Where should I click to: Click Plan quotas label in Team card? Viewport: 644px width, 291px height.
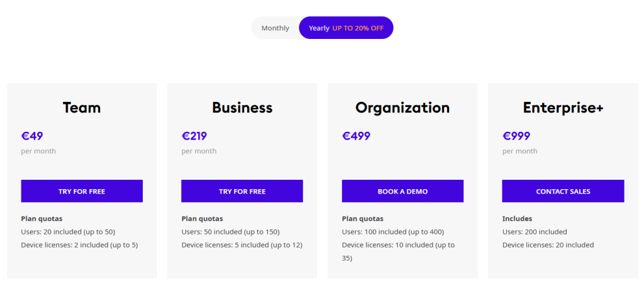point(42,219)
